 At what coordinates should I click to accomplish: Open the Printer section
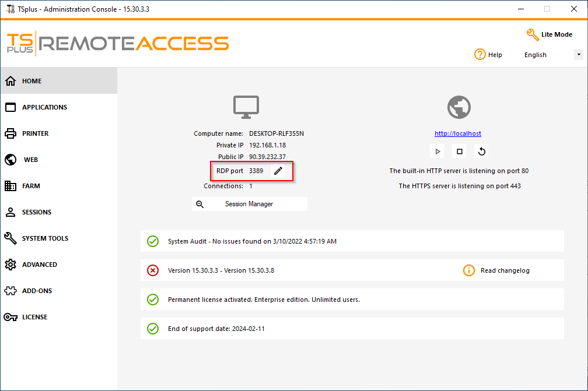tap(35, 133)
